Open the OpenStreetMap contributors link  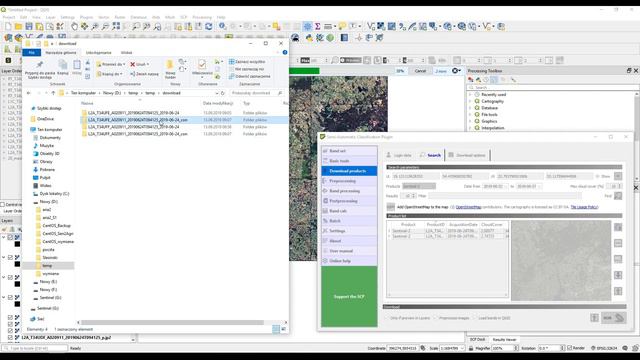468,207
